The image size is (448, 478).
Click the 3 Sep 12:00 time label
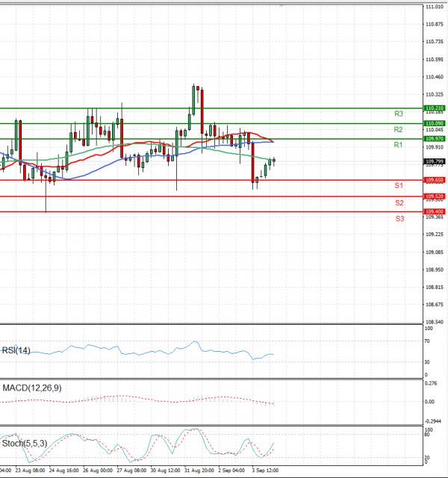[x=265, y=471]
